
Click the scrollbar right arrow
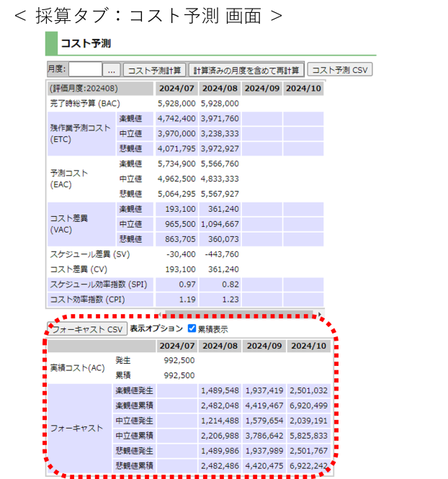(x=319, y=314)
